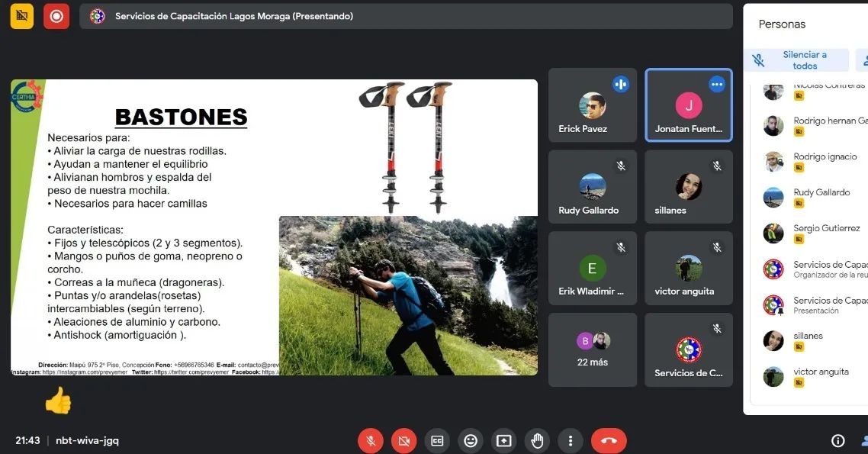Expand the '22 más' participants tile

click(x=593, y=349)
